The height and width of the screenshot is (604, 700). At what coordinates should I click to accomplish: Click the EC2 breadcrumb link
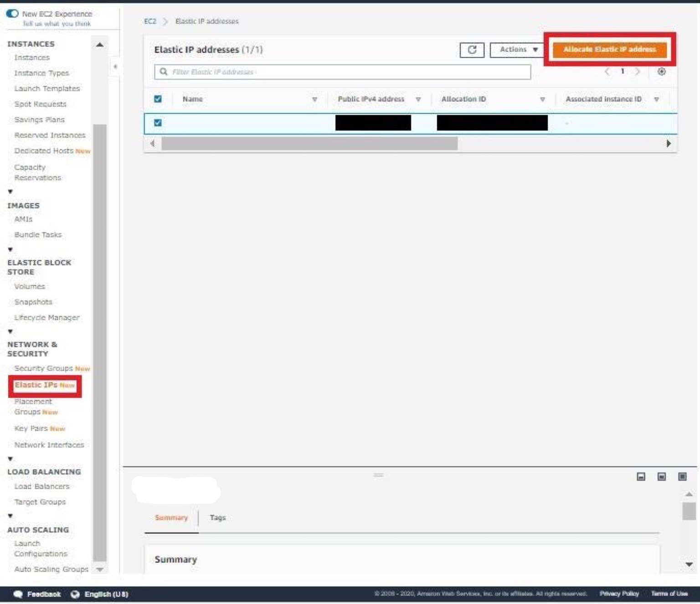click(150, 21)
